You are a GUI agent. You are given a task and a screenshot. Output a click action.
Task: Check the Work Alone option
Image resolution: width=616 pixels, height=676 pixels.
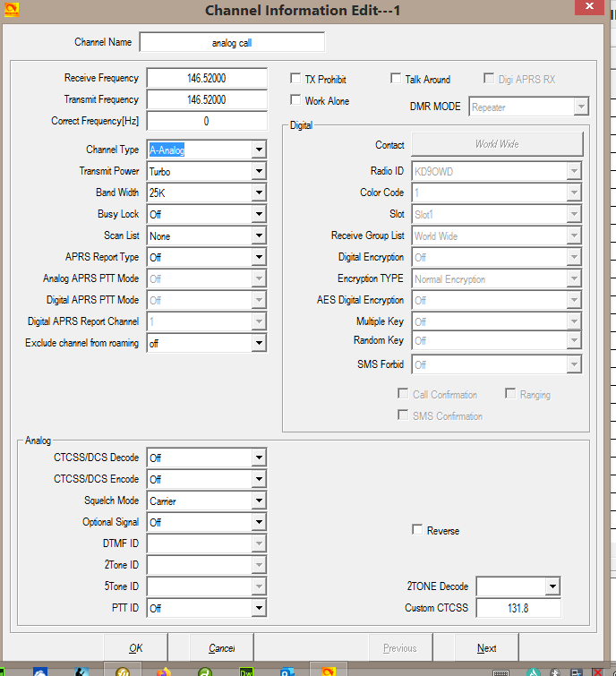(x=296, y=101)
